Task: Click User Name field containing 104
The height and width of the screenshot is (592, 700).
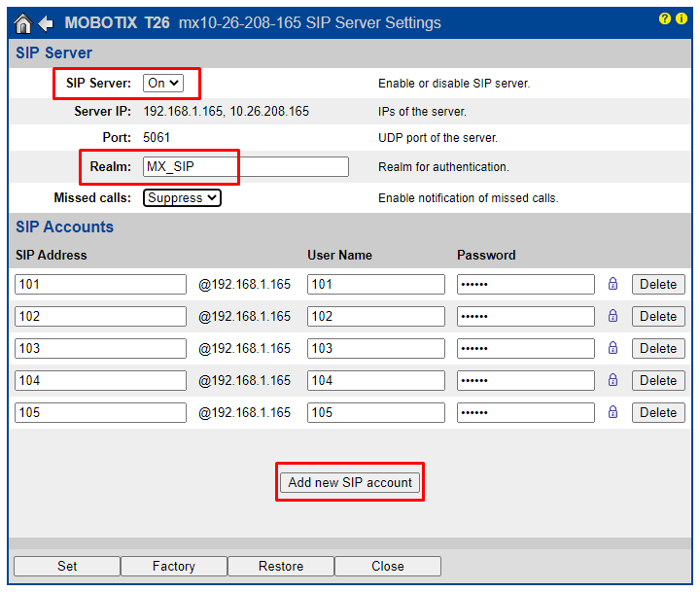Action: point(376,381)
